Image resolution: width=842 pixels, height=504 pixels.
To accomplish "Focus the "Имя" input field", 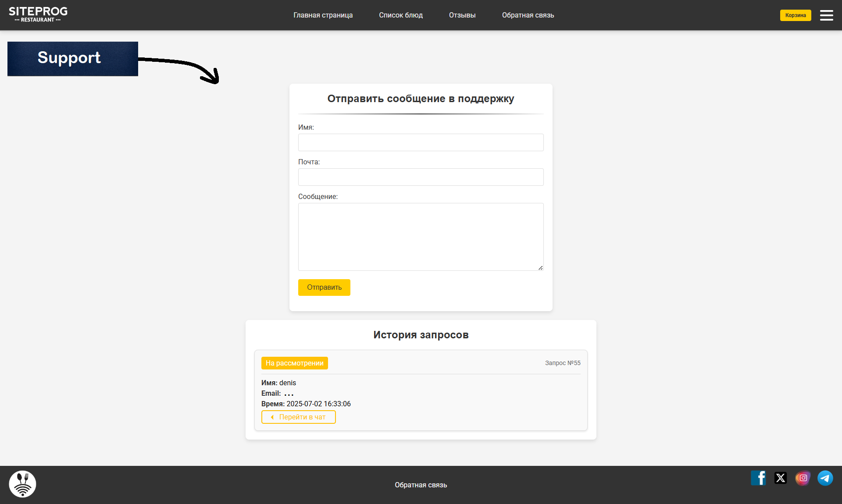I will (421, 142).
